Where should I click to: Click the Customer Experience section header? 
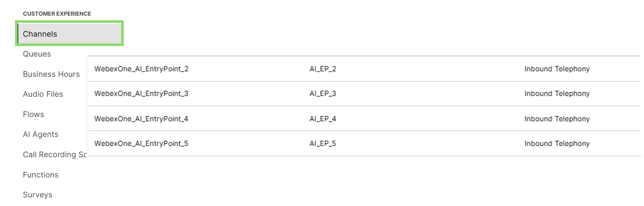click(57, 13)
